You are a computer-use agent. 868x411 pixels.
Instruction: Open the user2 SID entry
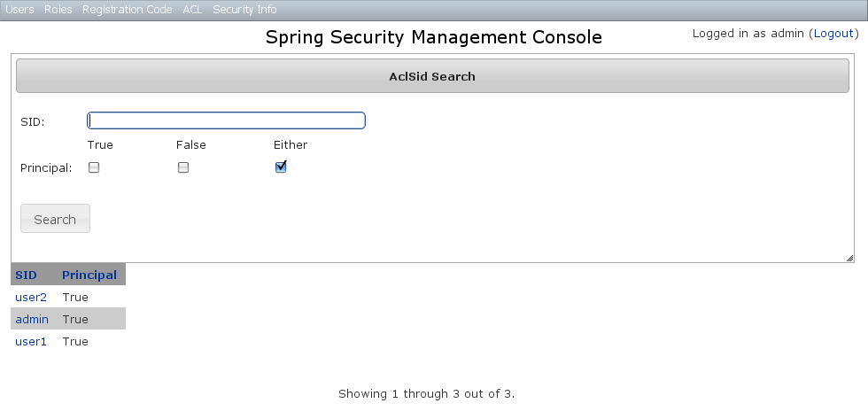pyautogui.click(x=31, y=297)
